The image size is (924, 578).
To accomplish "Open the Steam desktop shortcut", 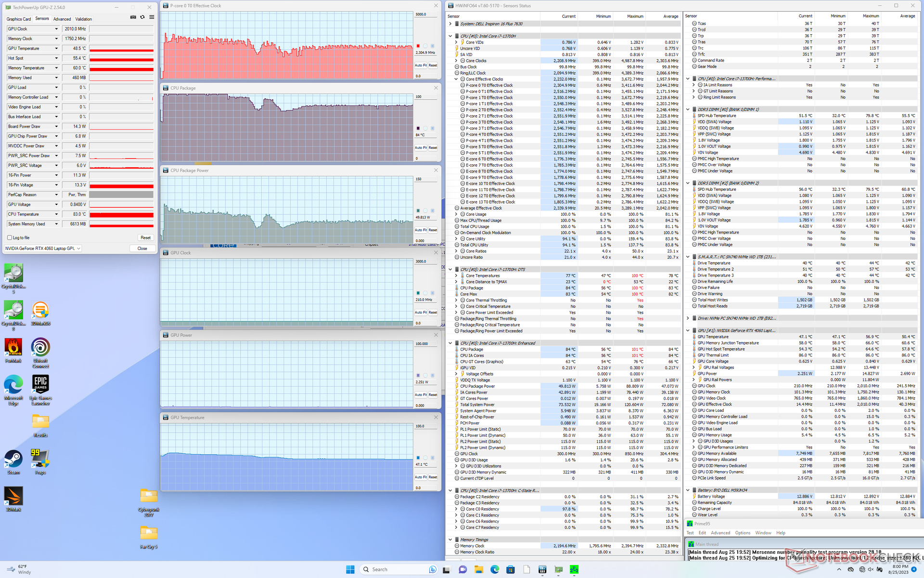I will pyautogui.click(x=13, y=459).
